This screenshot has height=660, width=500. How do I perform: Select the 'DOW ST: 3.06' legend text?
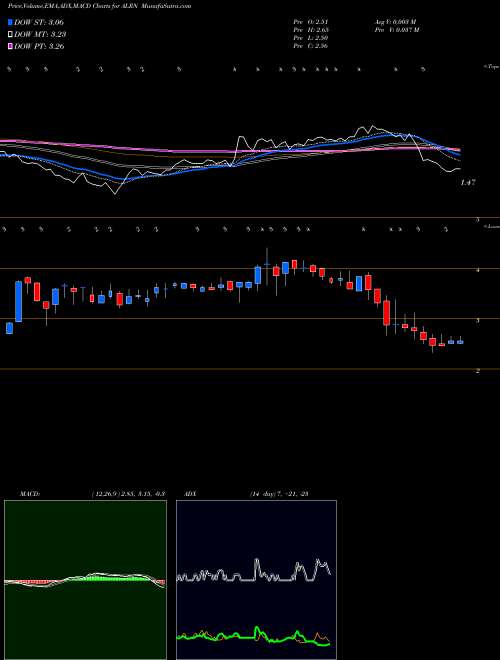(x=39, y=22)
